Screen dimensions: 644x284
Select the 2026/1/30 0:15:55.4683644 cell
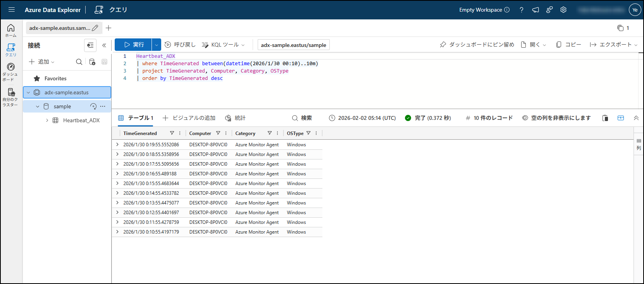coord(151,183)
